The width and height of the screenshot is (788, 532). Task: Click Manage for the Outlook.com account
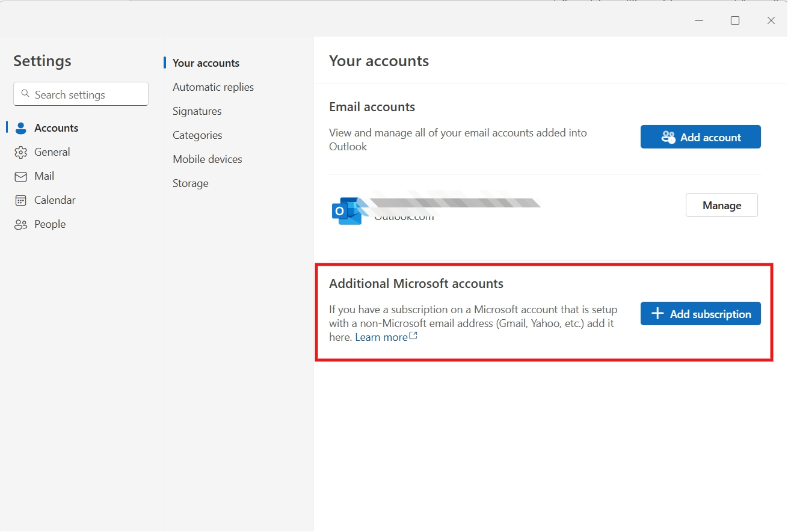[x=721, y=205]
